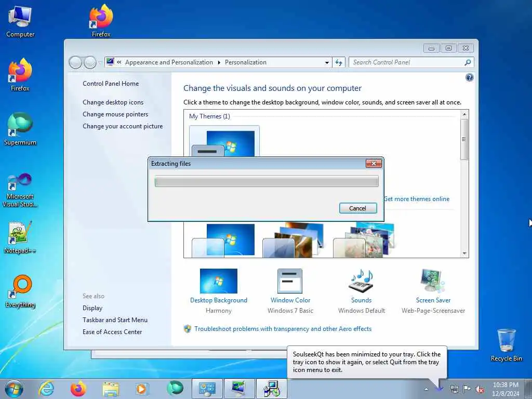532x399 pixels.
Task: Select the Supermium desktop shortcut
Action: click(x=20, y=129)
